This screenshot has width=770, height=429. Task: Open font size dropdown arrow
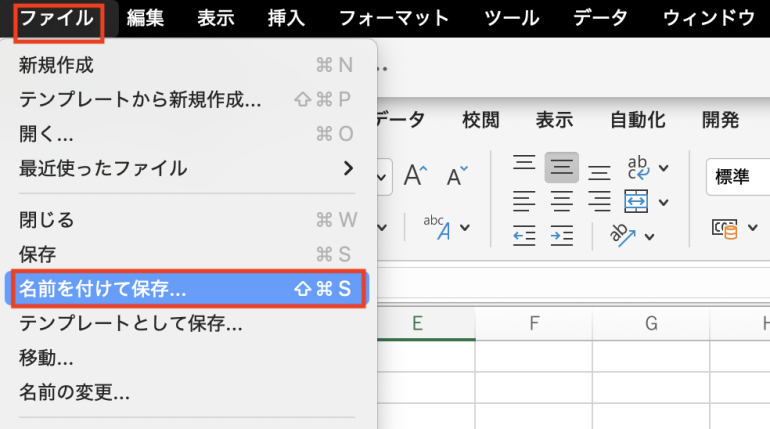(382, 177)
